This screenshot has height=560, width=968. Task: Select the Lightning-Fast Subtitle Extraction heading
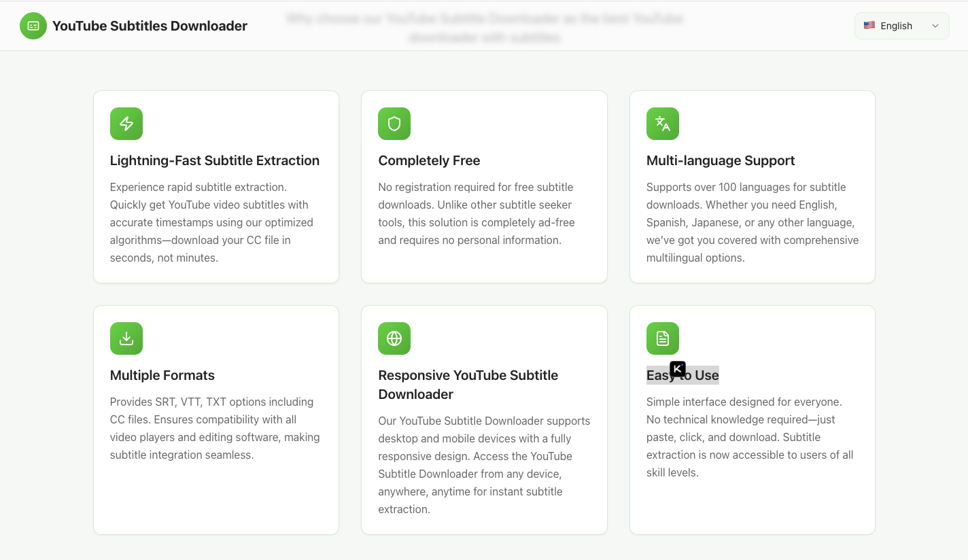click(215, 160)
